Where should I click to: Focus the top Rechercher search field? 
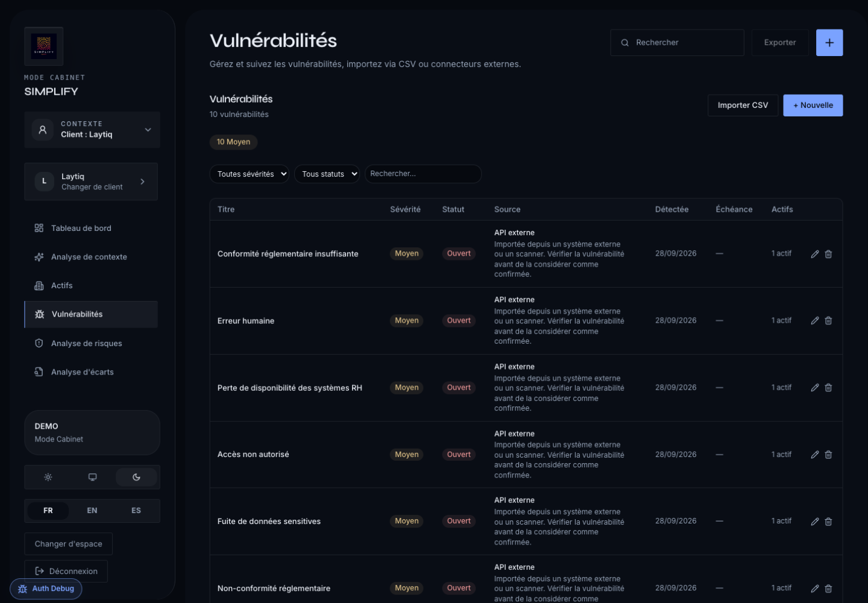(x=678, y=43)
